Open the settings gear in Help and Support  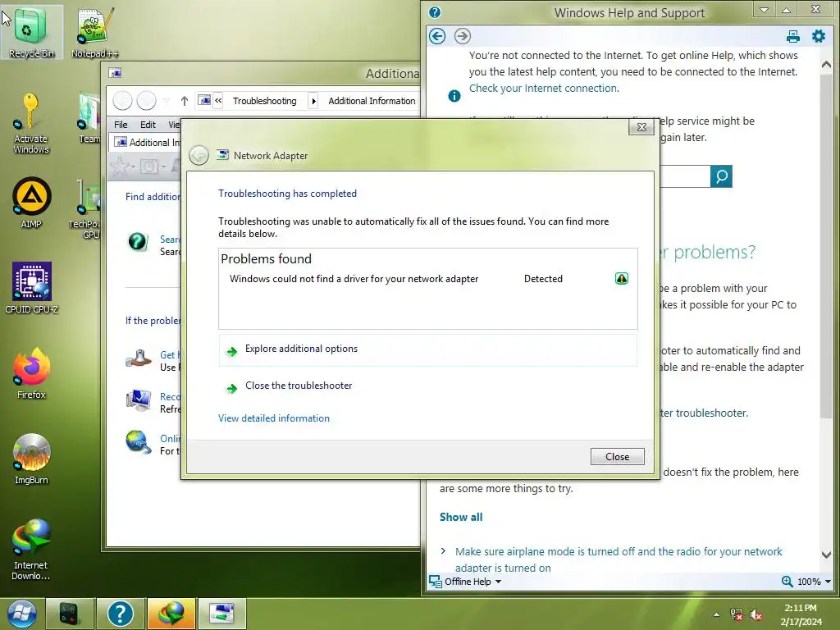point(819,36)
